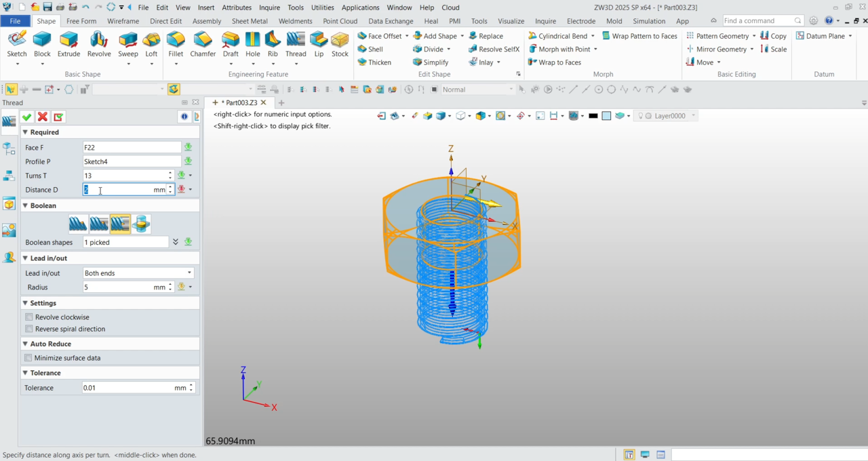Open the Layer0000 dropdown
The image size is (868, 461).
coord(669,116)
